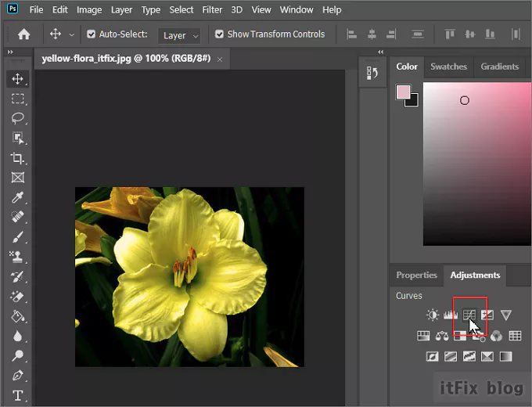The image size is (532, 407).
Task: Open the Filter menu
Action: (212, 10)
